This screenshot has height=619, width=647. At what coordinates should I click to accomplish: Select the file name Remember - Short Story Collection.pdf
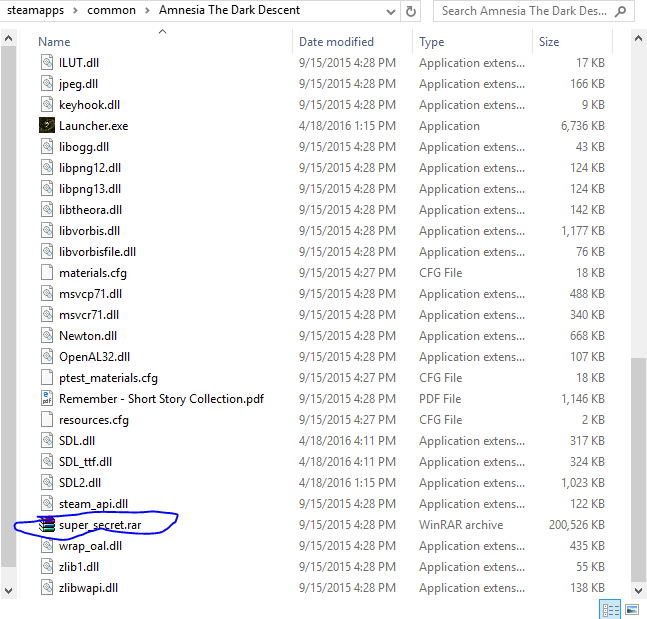pyautogui.click(x=161, y=399)
